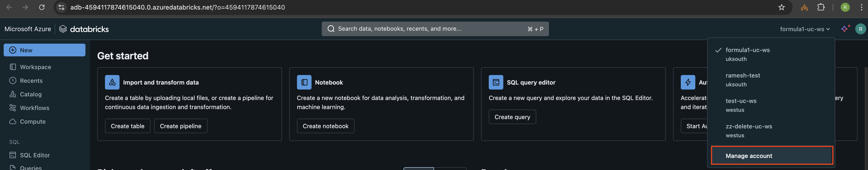Open the Chrome three-dot menu
The width and height of the screenshot is (868, 170).
pyautogui.click(x=861, y=7)
